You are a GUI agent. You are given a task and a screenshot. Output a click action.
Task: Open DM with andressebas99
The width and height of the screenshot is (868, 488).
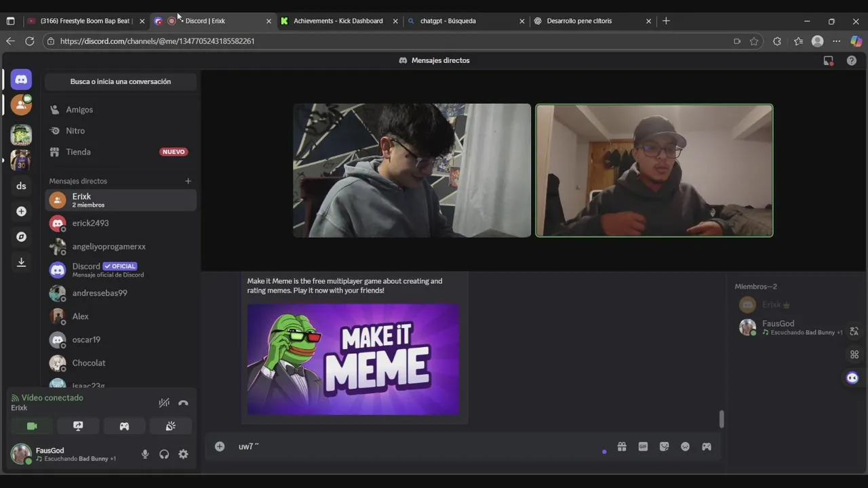point(121,293)
